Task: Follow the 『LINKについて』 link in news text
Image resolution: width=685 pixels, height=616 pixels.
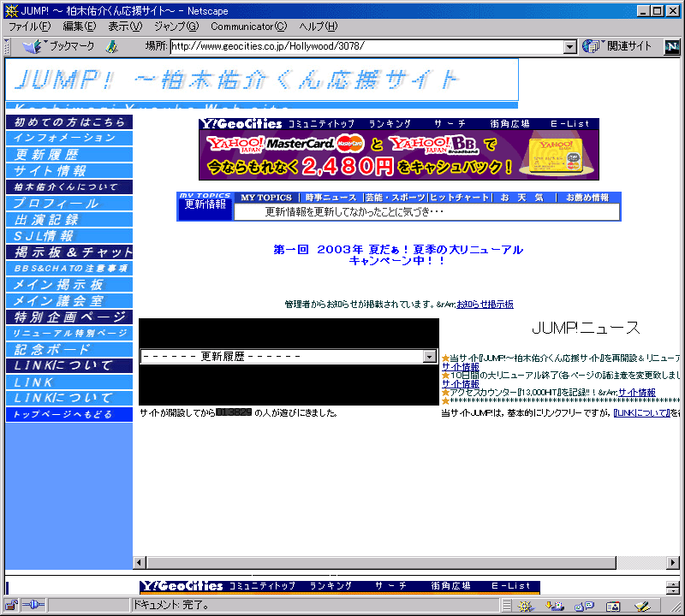Action: click(641, 413)
